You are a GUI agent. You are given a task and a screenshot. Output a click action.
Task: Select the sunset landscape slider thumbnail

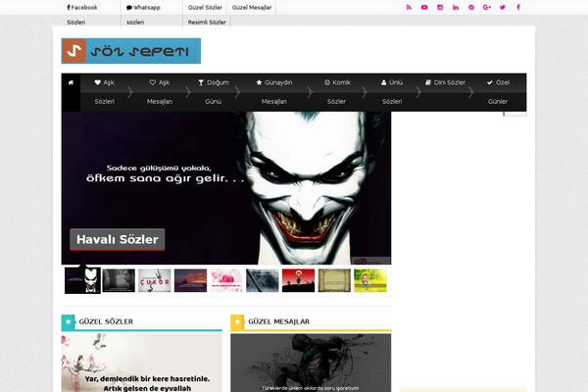[x=190, y=280]
